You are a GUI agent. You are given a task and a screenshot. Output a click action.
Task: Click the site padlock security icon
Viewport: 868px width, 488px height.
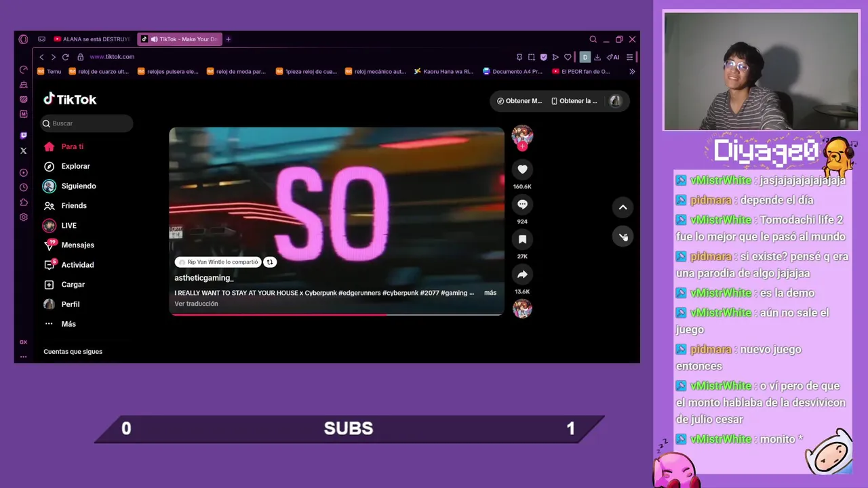tap(80, 57)
